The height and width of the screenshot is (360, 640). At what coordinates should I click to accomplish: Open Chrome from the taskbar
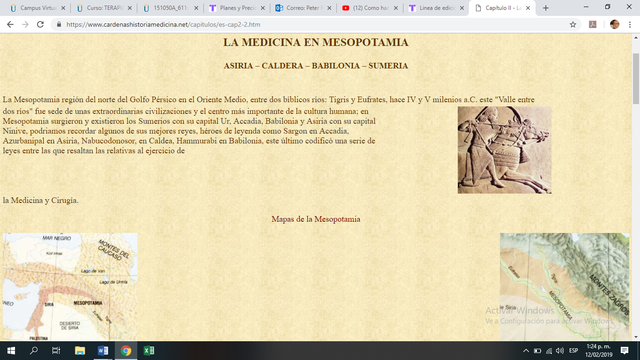pos(126,351)
